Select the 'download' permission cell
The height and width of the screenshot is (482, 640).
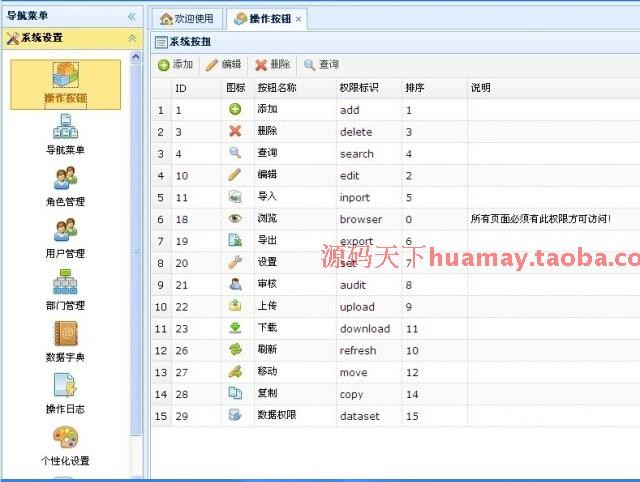click(369, 329)
